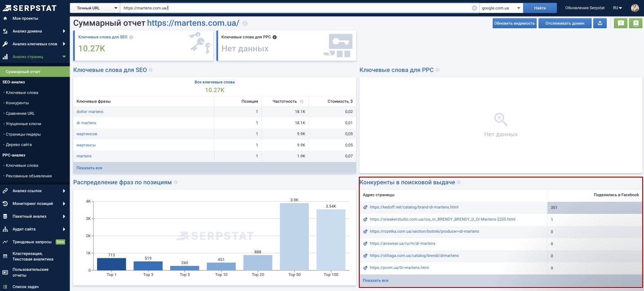644x291 pixels.
Task: Open the RU language dropdown
Action: (618, 8)
